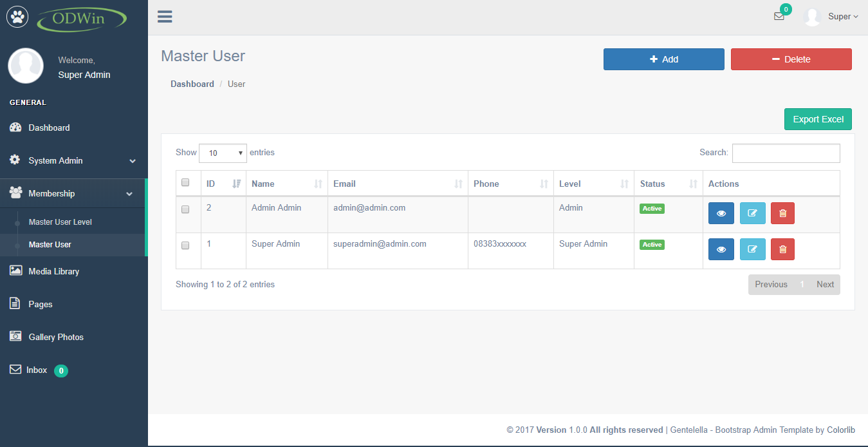Click the Dashboard breadcrumb link
This screenshot has height=447, width=868.
(192, 84)
